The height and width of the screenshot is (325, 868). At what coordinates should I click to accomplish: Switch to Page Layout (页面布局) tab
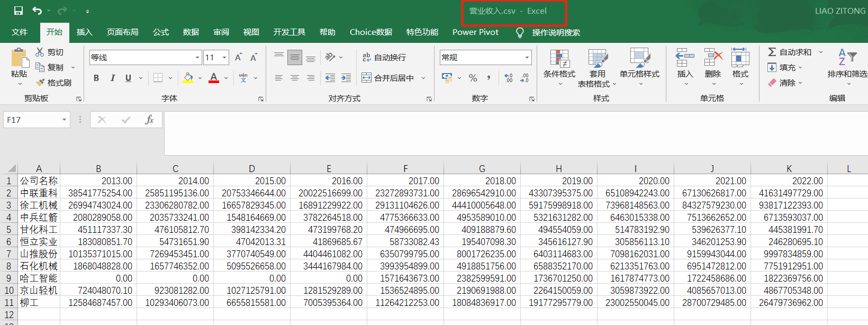coord(123,32)
